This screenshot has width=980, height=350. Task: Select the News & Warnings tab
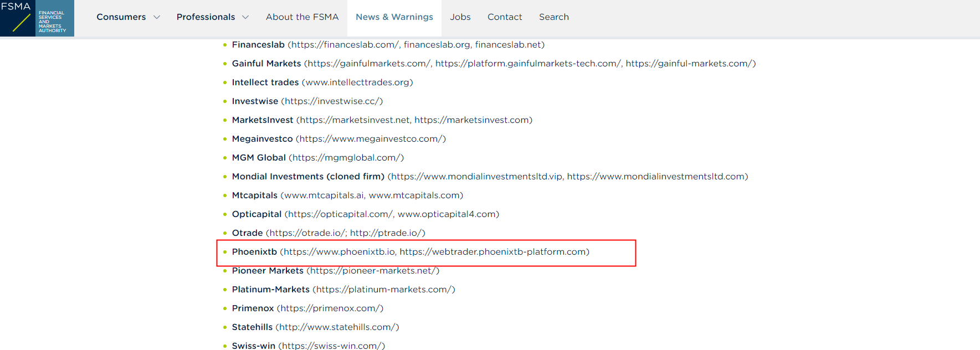[394, 17]
